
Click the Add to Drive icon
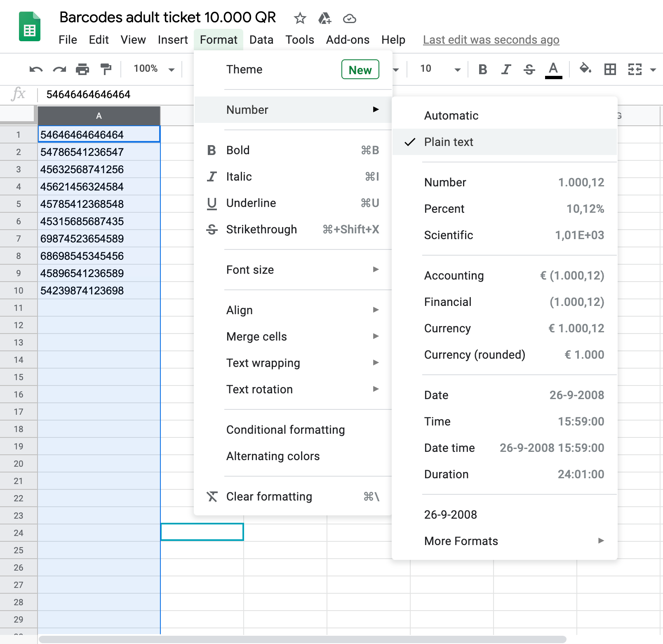click(324, 18)
